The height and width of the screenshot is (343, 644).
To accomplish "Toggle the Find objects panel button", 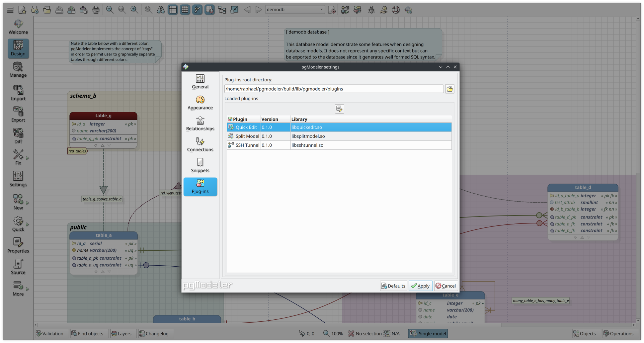I will [x=89, y=333].
